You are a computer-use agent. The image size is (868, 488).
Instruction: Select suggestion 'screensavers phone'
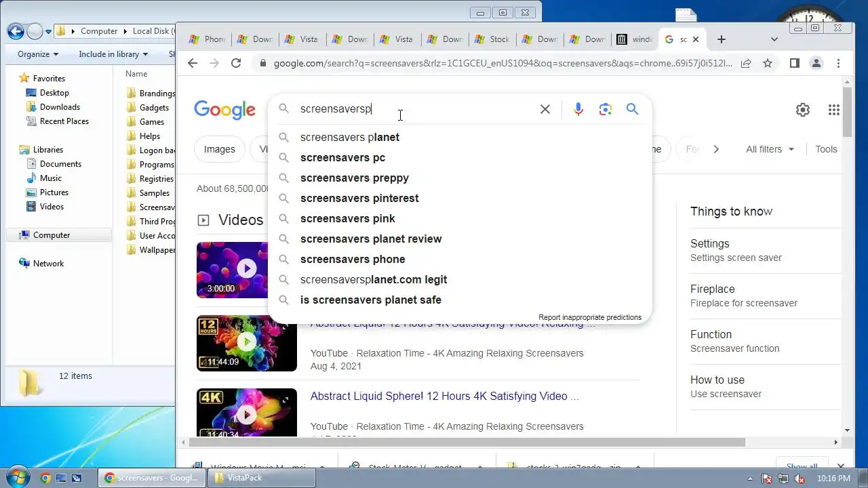(460, 259)
